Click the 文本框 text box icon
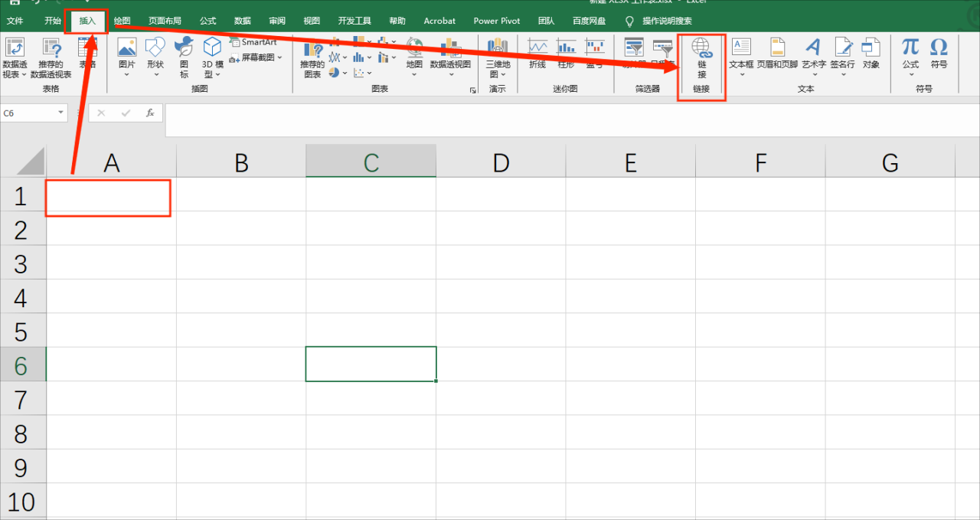The image size is (980, 520). click(x=741, y=47)
